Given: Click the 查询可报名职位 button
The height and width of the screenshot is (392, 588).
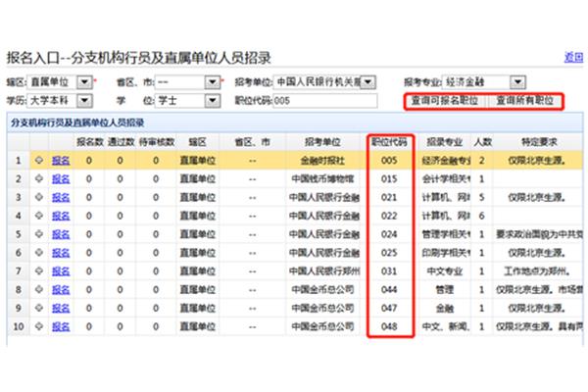Looking at the screenshot, I should (x=445, y=101).
